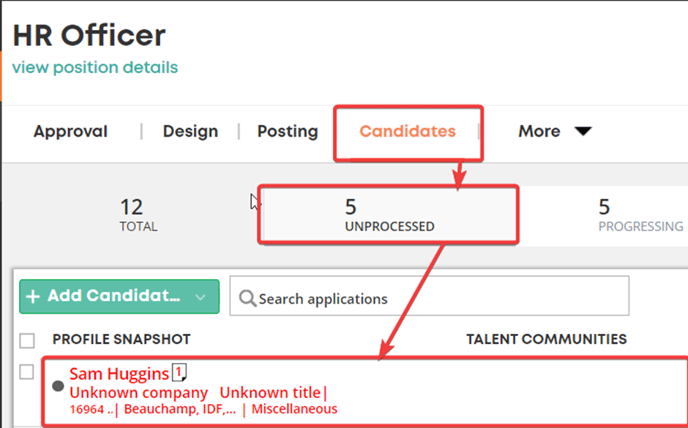688x428 pixels.
Task: Click the Add Candidate button
Action: 119,297
